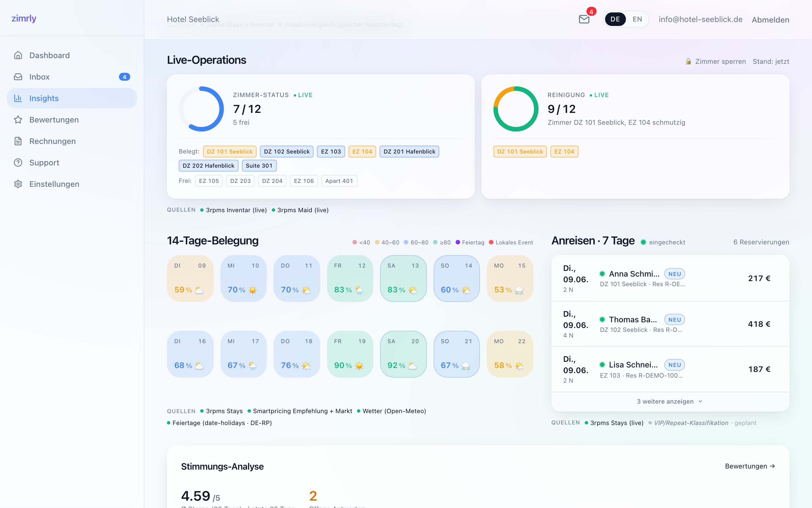Click the occupied room chip DZ 102 Seeblick

point(286,152)
